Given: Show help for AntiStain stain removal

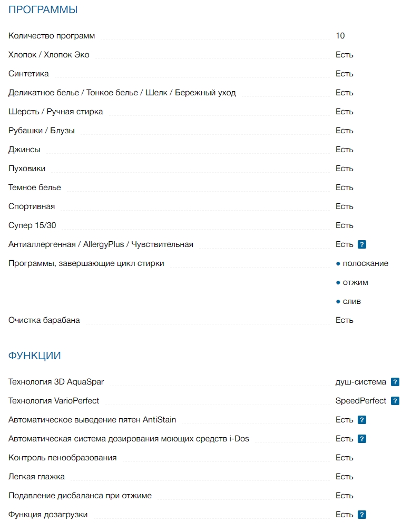Looking at the screenshot, I should pos(361,420).
